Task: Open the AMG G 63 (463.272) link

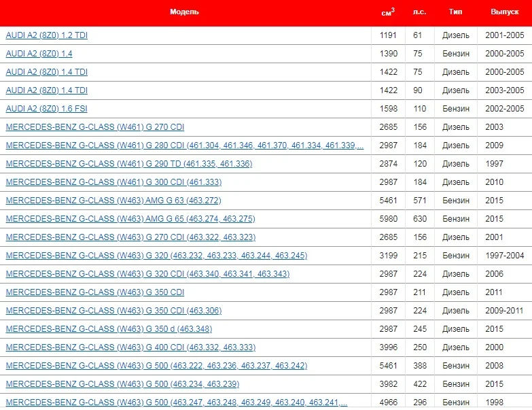Action: [x=113, y=201]
